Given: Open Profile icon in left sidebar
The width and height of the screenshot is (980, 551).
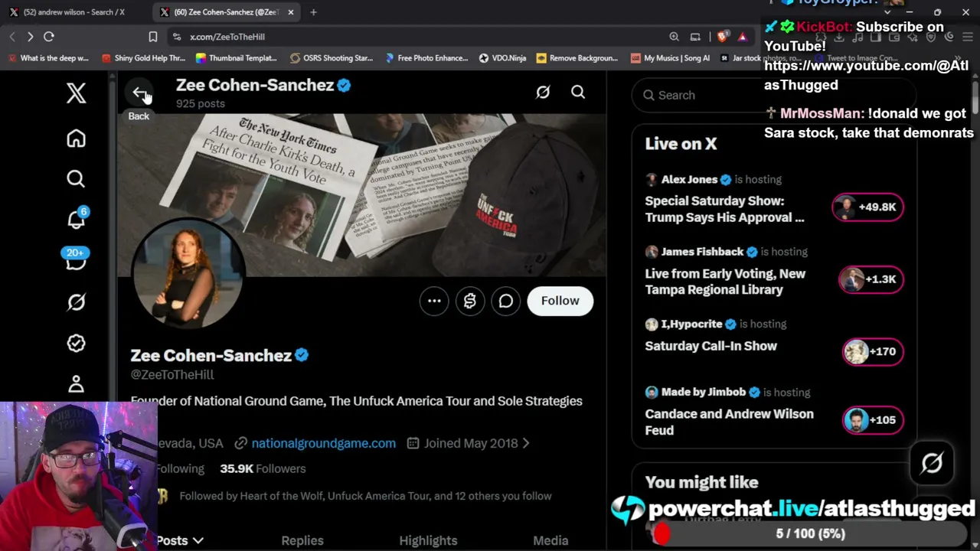Looking at the screenshot, I should tap(76, 383).
